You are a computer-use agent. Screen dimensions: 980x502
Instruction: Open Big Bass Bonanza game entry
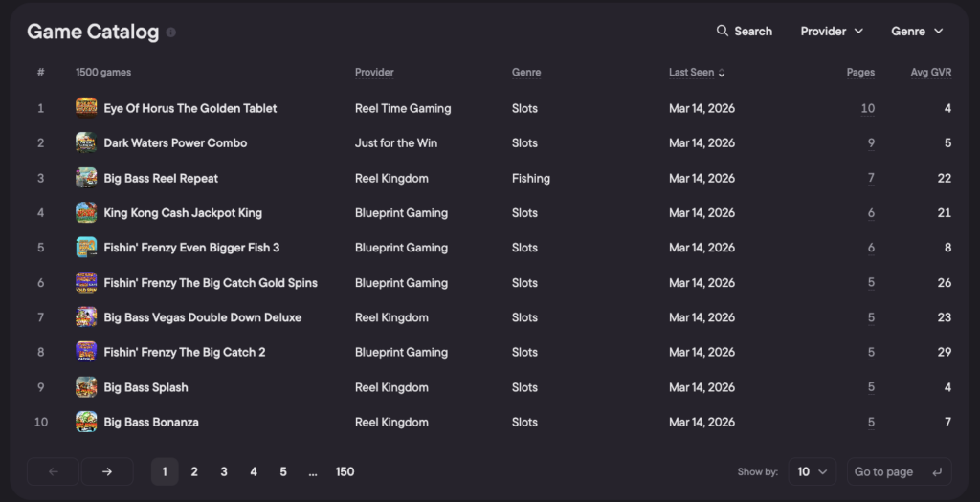click(x=151, y=422)
